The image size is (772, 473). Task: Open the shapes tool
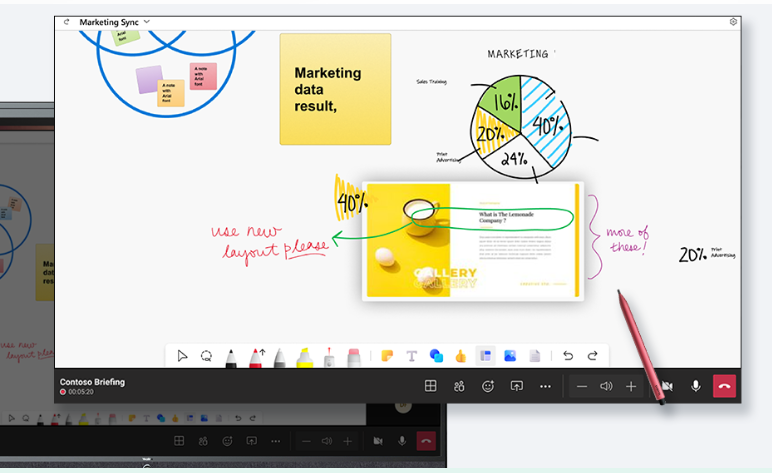coord(436,356)
